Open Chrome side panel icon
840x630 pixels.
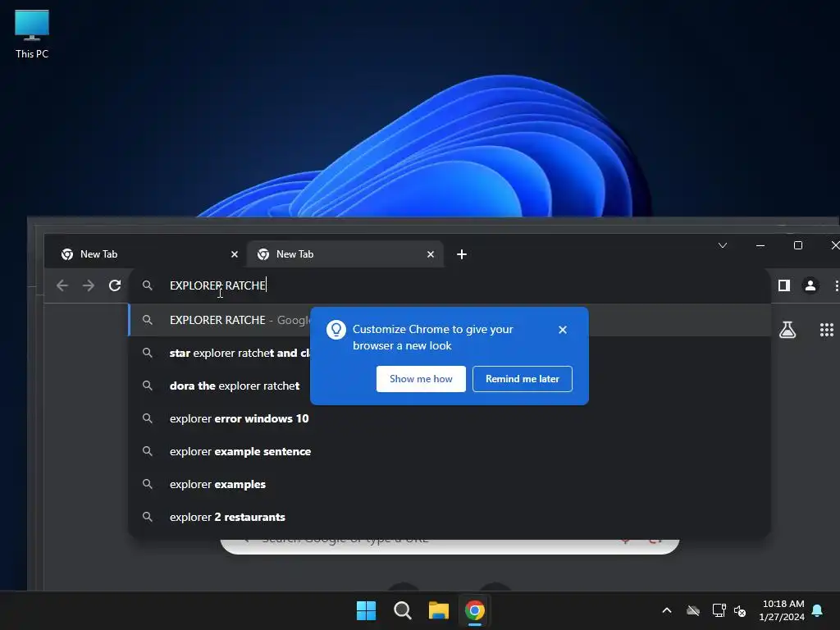pos(784,285)
